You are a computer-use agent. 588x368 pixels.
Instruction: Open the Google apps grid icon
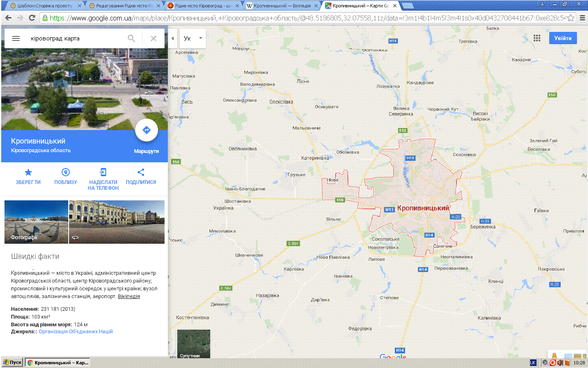click(x=537, y=38)
